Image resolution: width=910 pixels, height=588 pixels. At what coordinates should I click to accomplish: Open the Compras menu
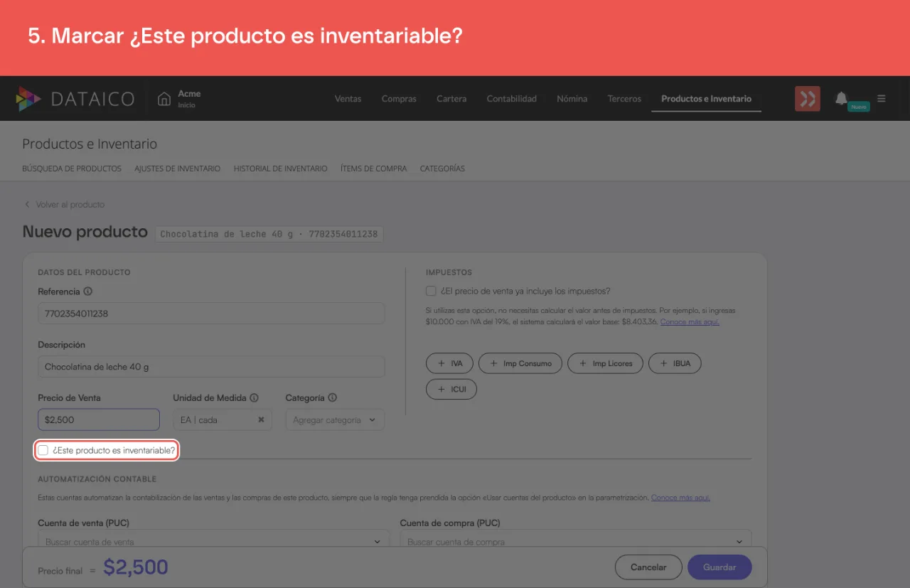point(399,99)
